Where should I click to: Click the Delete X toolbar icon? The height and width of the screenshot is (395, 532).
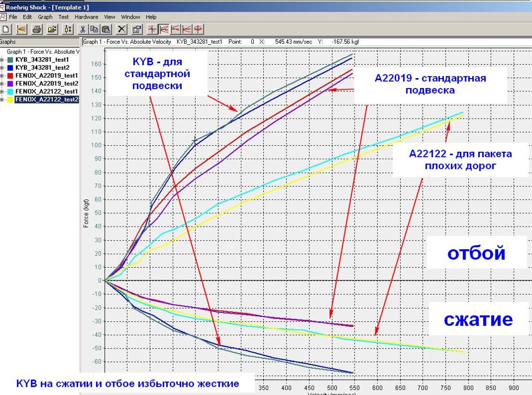[x=121, y=29]
